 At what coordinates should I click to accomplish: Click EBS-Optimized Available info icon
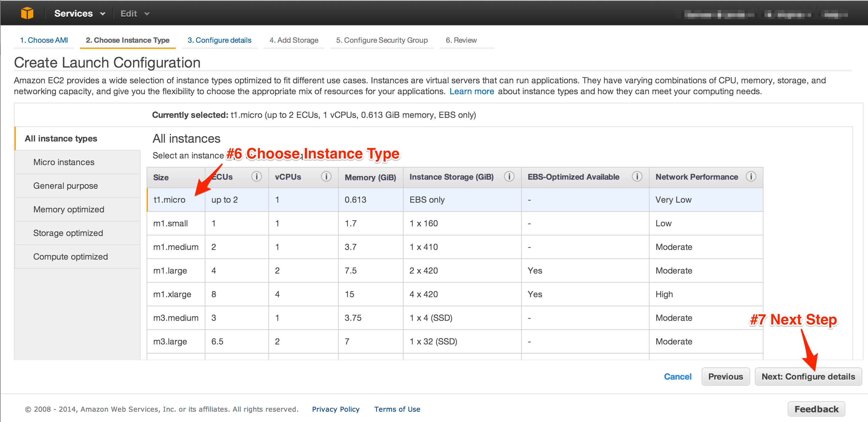(637, 176)
